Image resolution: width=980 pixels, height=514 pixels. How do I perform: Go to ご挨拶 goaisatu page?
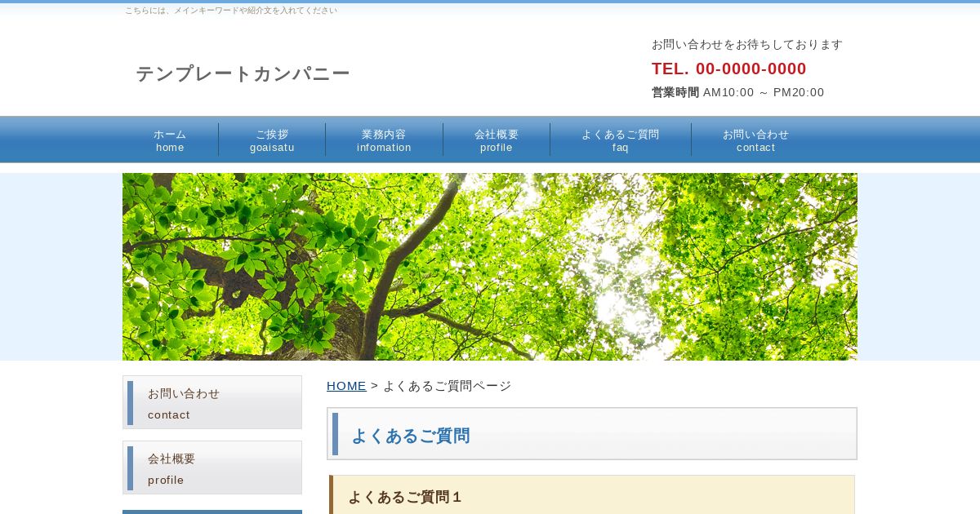(272, 140)
